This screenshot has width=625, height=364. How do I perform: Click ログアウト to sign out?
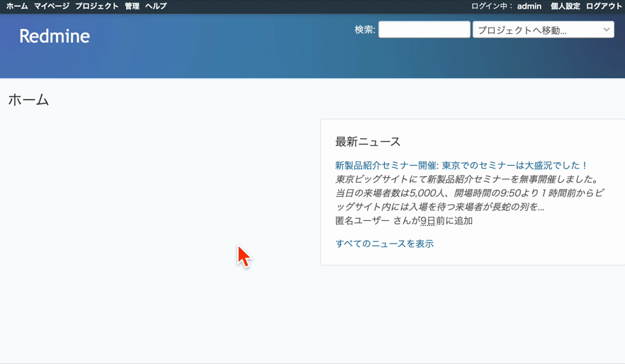tap(604, 6)
